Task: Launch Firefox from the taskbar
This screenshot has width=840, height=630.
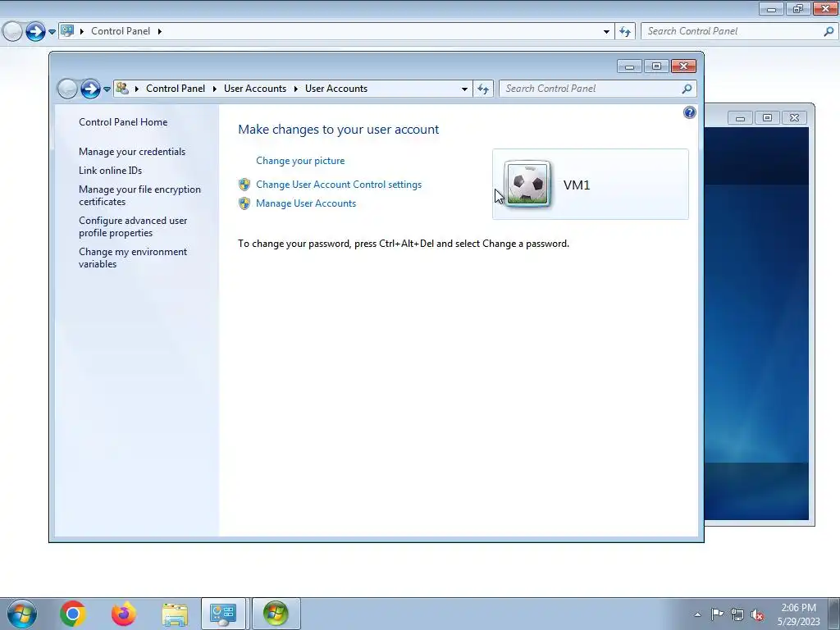Action: 124,614
